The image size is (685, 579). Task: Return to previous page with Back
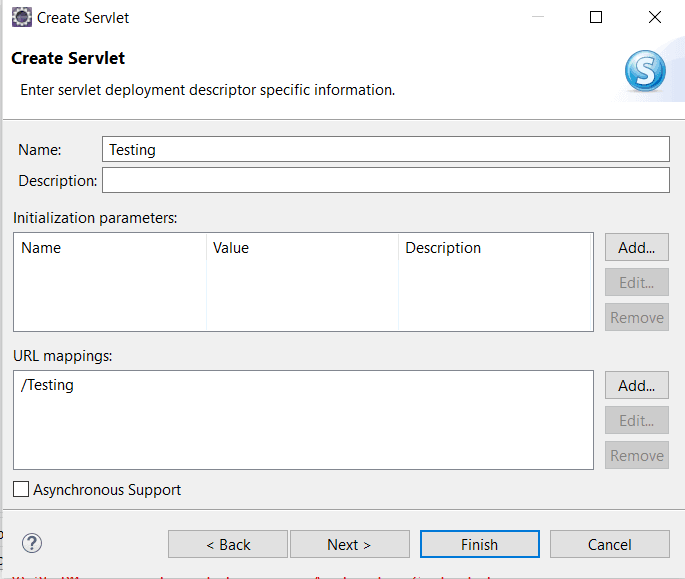pos(228,544)
